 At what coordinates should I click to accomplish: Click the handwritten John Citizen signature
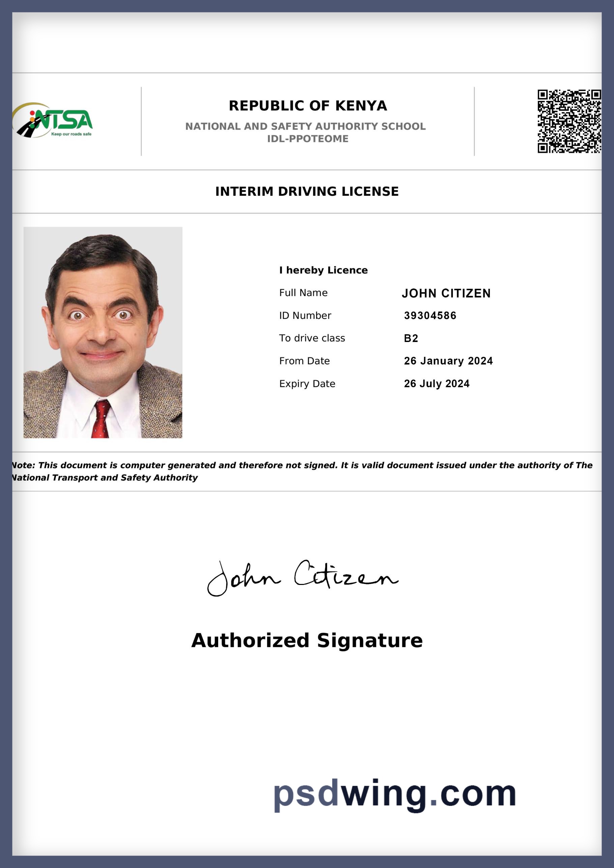coord(303,578)
